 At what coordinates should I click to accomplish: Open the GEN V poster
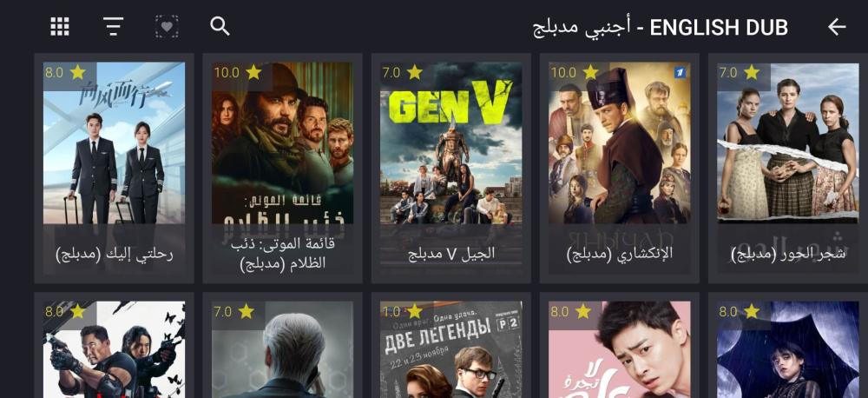(450, 143)
